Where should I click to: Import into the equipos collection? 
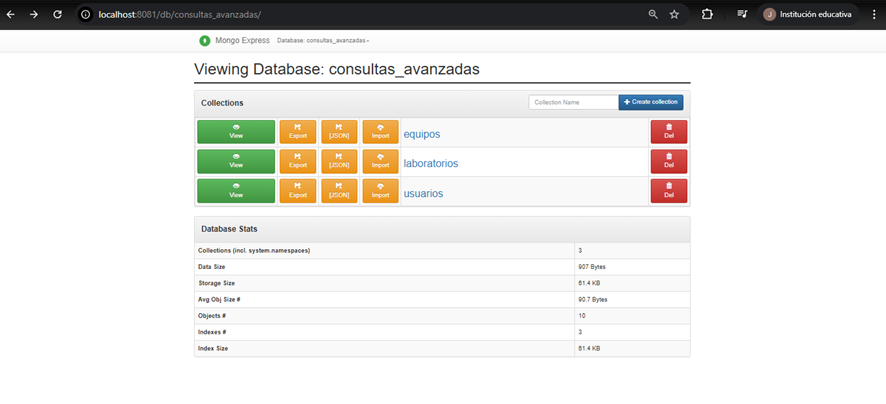380,132
